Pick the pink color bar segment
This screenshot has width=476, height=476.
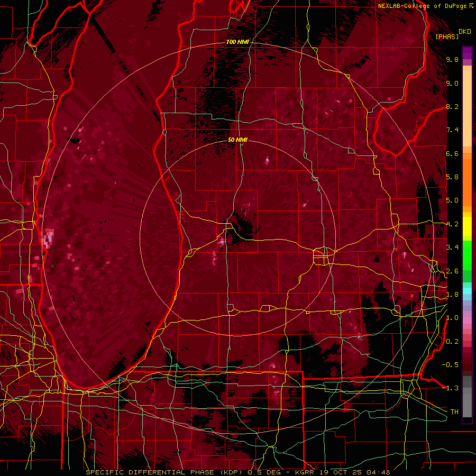(x=467, y=321)
